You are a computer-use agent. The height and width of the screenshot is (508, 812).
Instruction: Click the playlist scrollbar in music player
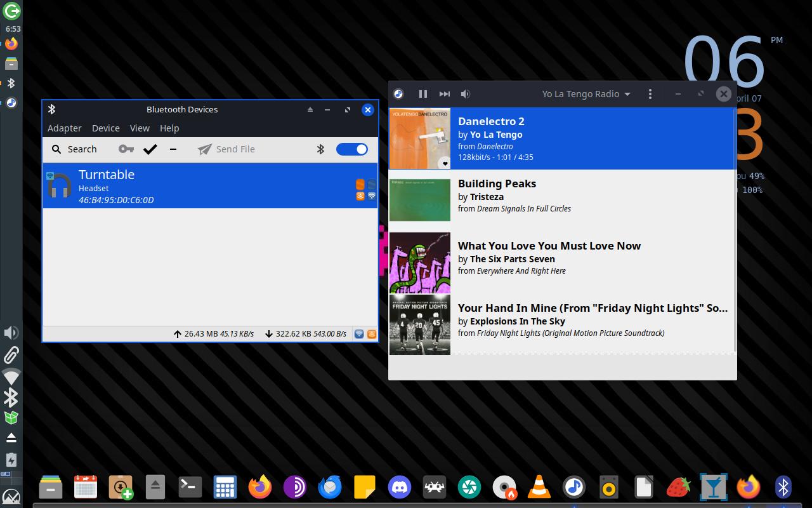(x=735, y=230)
